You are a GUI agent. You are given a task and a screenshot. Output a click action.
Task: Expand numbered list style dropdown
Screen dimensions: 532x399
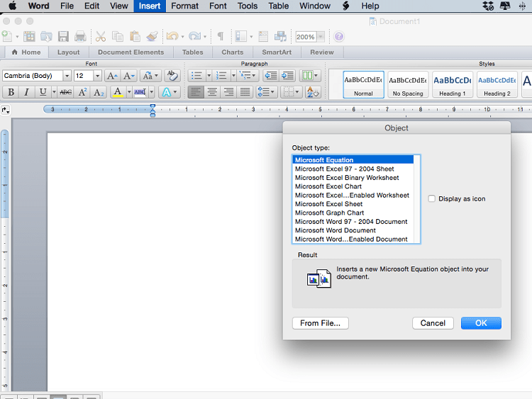click(233, 76)
